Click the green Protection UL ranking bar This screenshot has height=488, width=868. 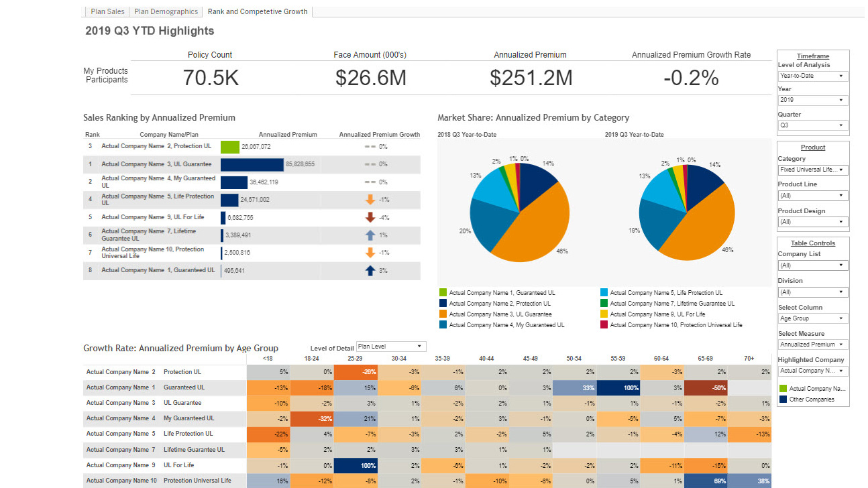point(229,147)
